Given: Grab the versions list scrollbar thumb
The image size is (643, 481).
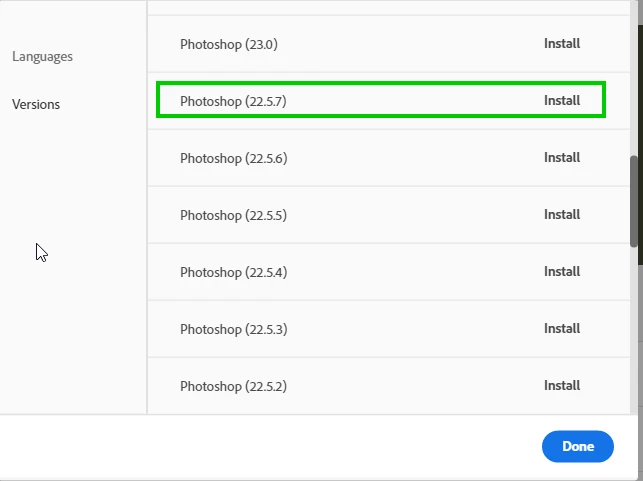Looking at the screenshot, I should click(x=635, y=200).
